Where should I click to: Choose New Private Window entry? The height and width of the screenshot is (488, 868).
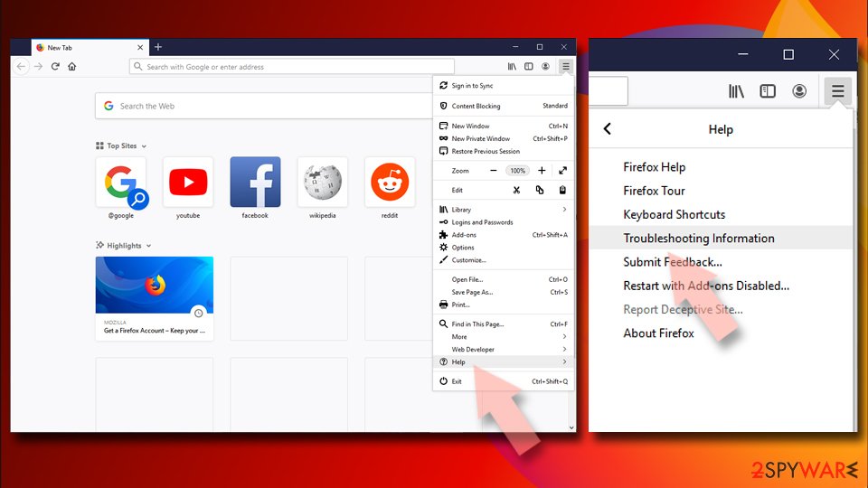point(504,138)
